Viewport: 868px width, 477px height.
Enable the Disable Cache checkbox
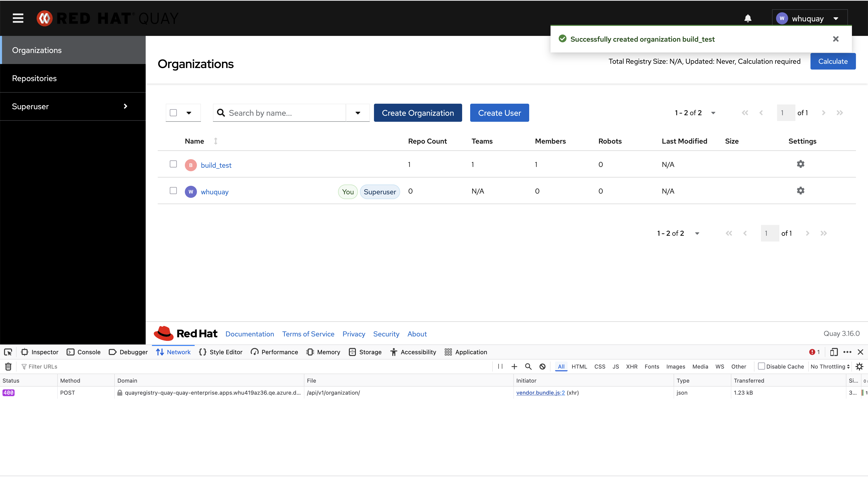click(761, 366)
